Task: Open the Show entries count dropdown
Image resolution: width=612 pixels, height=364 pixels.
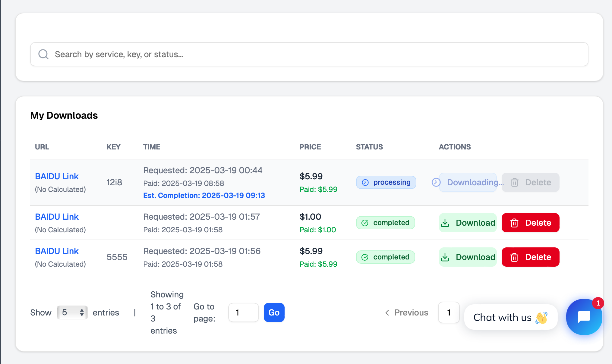Action: (x=72, y=312)
